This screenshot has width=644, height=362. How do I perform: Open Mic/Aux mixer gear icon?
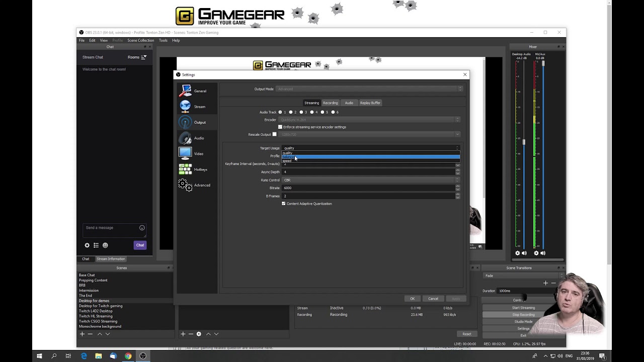pos(536,253)
